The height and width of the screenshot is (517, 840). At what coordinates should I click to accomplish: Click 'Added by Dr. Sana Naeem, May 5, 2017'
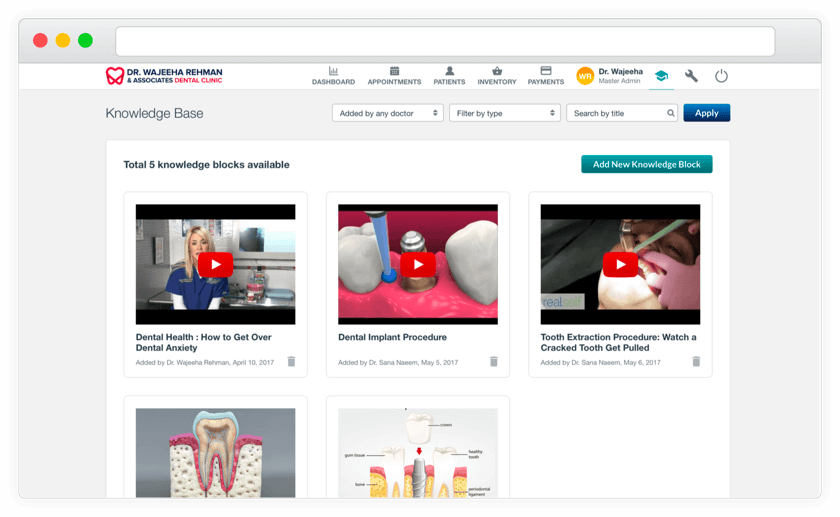(398, 363)
